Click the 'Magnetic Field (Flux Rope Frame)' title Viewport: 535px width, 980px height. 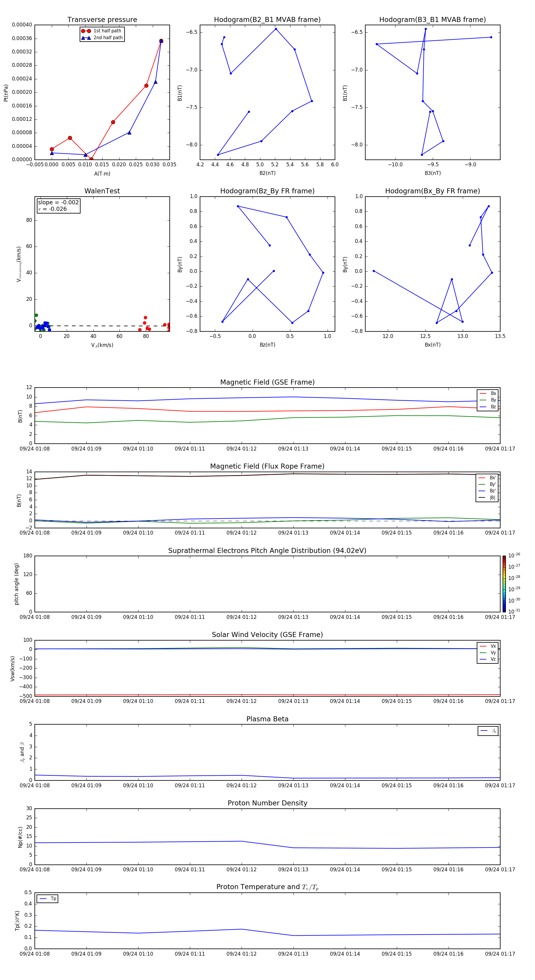click(267, 467)
